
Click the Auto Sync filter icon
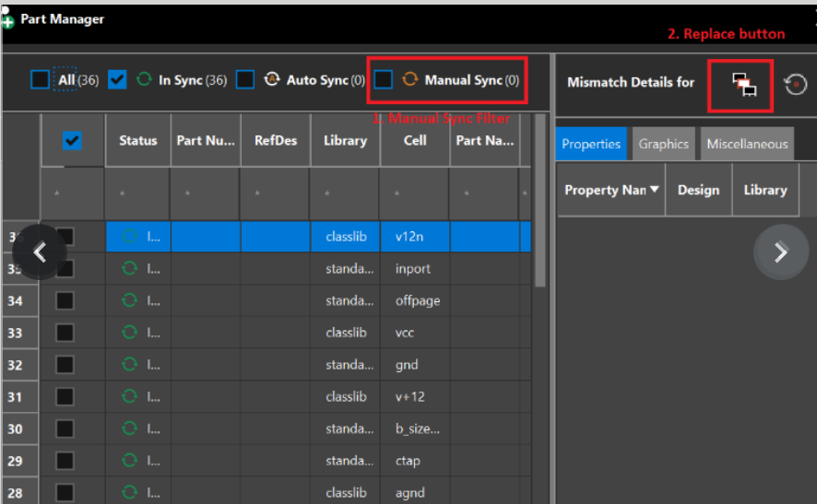click(271, 80)
